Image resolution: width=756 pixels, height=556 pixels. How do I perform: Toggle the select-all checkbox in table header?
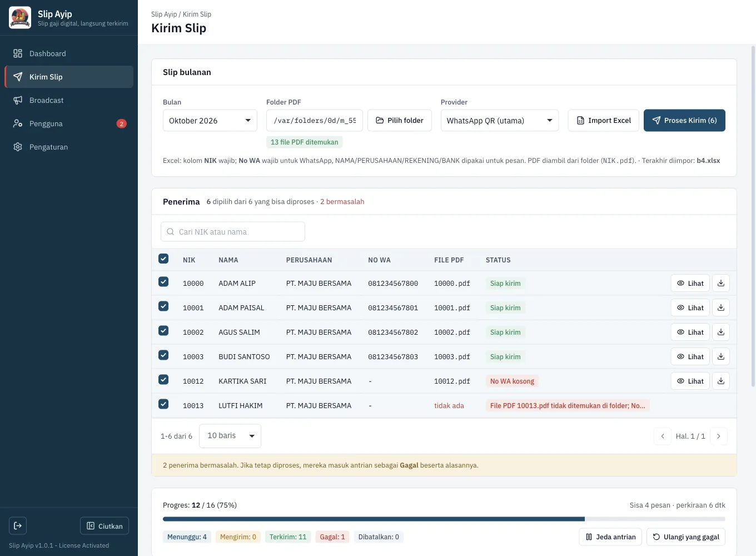[x=163, y=259]
